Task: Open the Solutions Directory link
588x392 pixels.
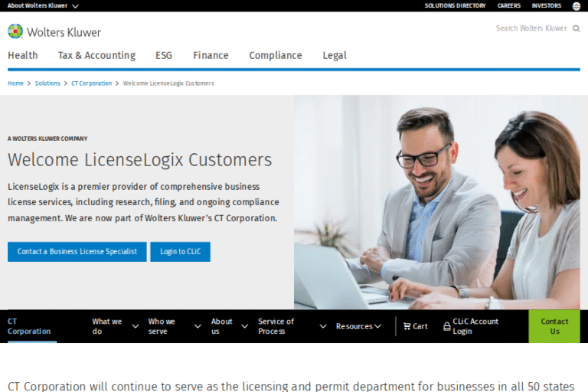Action: (455, 5)
